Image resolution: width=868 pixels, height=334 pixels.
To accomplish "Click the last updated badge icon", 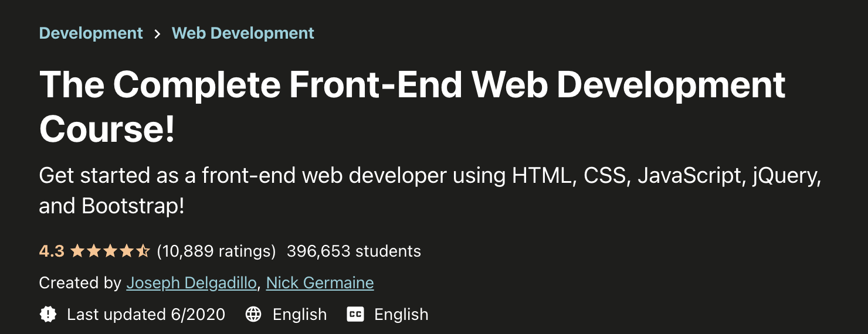I will click(48, 315).
